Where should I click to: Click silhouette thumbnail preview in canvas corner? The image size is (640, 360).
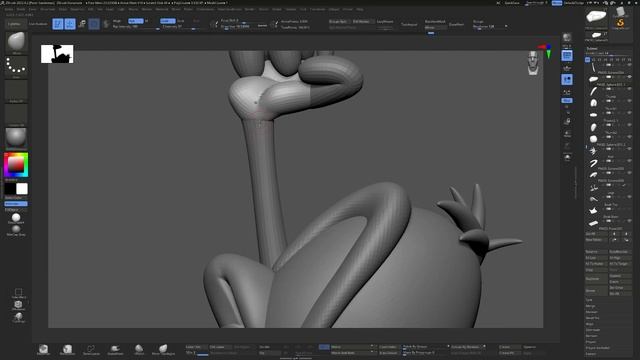coord(57,54)
